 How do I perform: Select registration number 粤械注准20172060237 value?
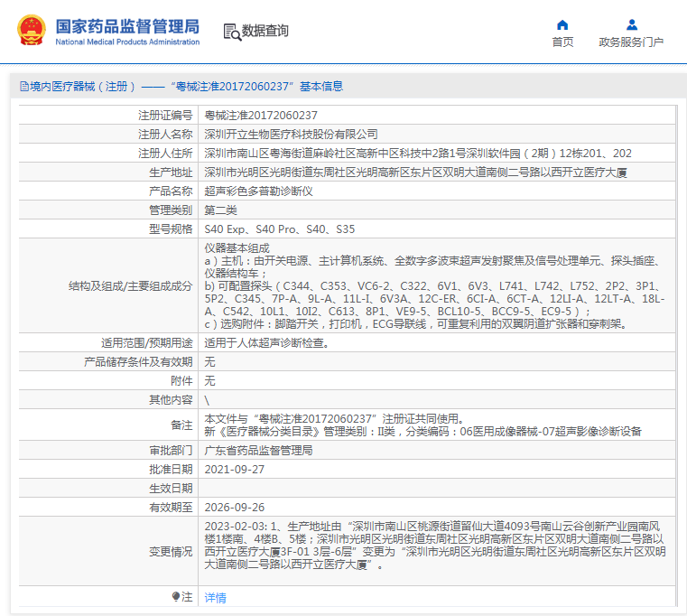[261, 116]
